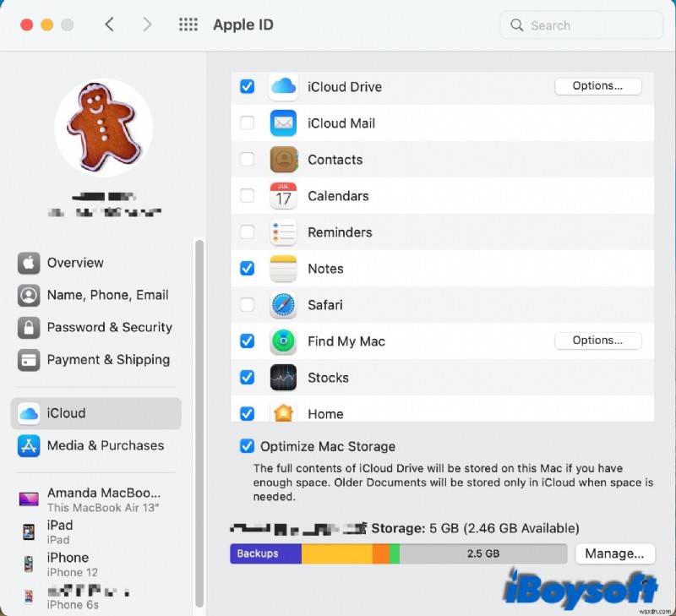Open the app launcher grid icon
The image size is (676, 616).
(x=188, y=25)
